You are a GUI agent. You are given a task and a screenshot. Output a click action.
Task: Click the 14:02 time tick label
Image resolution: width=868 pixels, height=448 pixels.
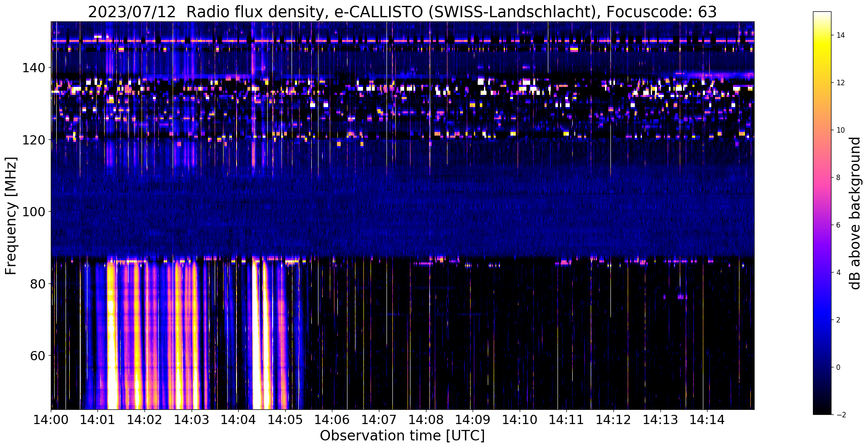(x=145, y=419)
